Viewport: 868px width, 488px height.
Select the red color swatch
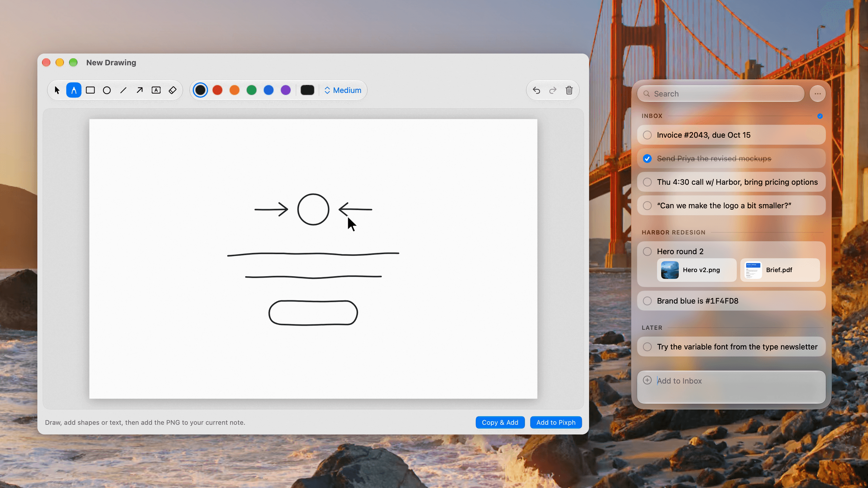(217, 90)
